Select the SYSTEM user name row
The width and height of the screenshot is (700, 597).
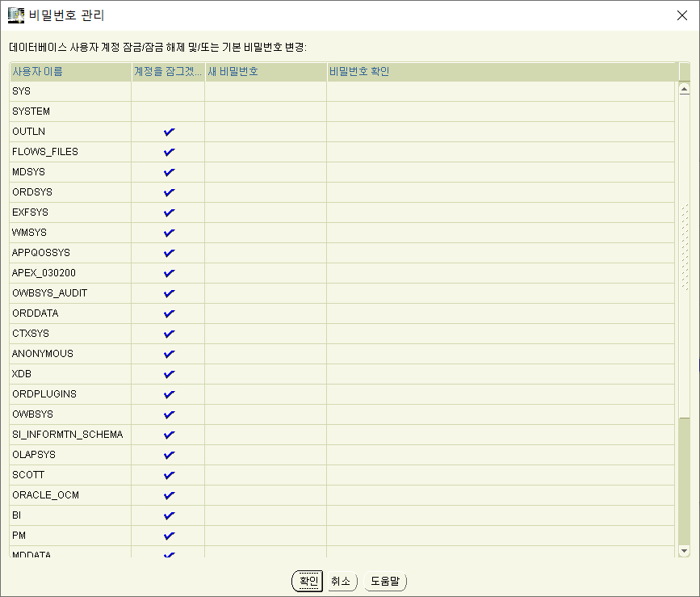click(x=70, y=111)
